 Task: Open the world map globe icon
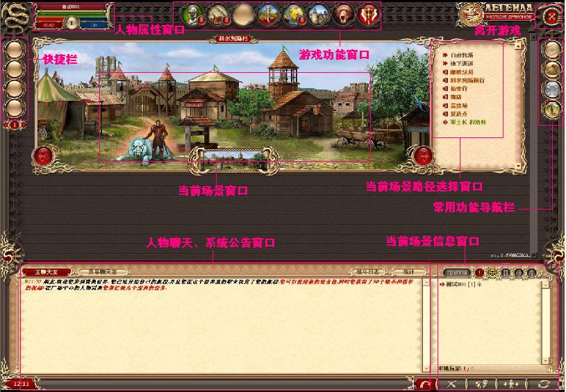tap(293, 15)
